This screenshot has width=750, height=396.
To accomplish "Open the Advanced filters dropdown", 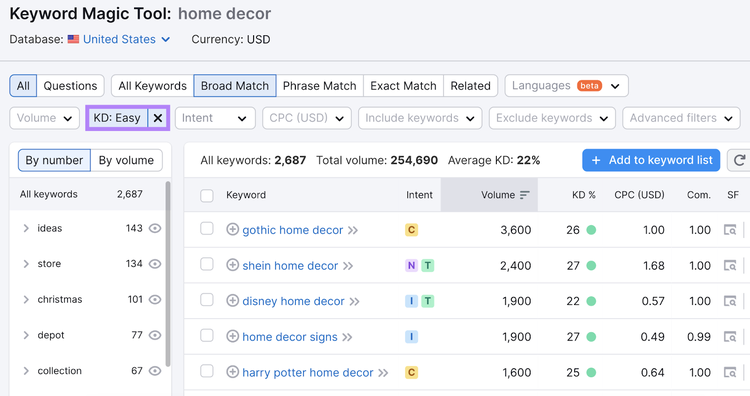I will coord(681,118).
